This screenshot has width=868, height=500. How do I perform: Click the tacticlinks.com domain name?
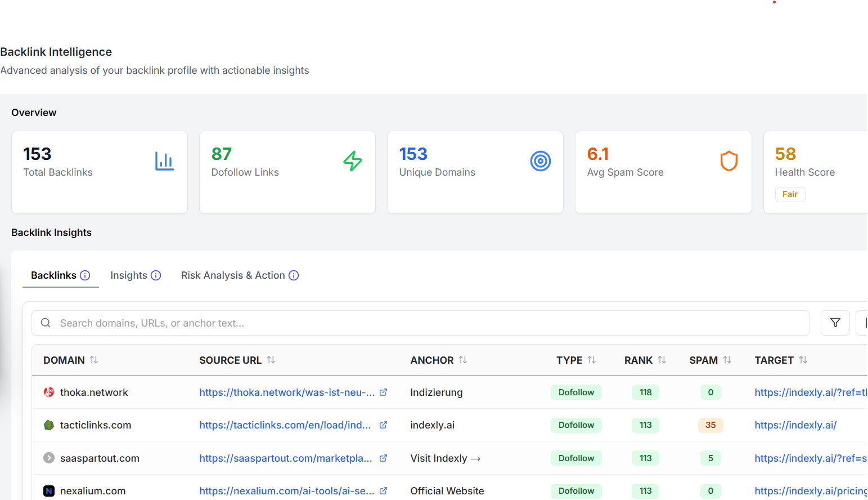click(x=96, y=425)
